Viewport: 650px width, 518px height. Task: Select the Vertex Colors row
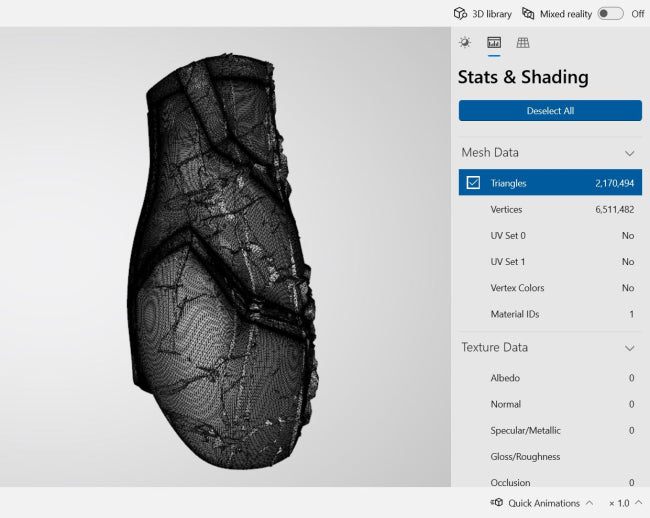tap(550, 288)
